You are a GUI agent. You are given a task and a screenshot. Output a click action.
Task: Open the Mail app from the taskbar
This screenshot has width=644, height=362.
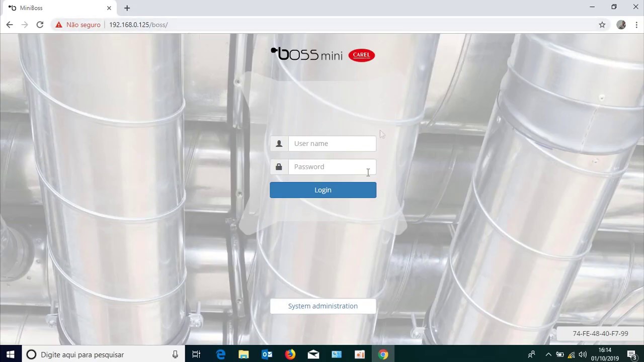pyautogui.click(x=313, y=354)
